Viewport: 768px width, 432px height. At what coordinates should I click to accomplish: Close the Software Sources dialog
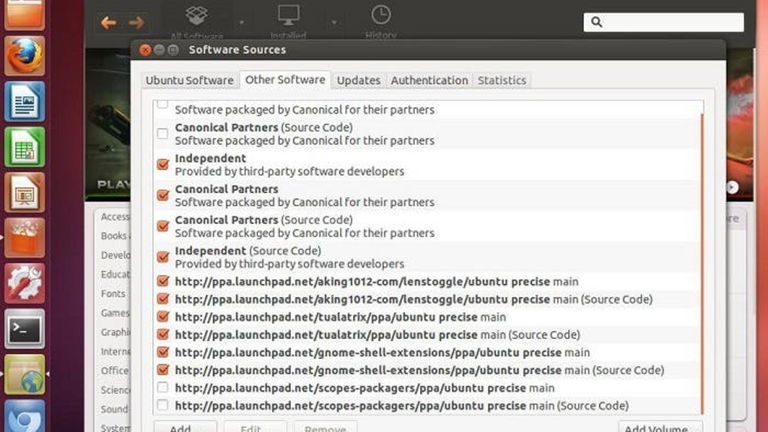point(145,50)
